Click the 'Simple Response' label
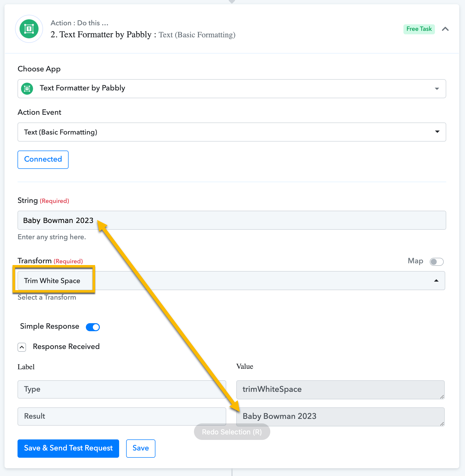Viewport: 465px width, 476px height. (50, 326)
